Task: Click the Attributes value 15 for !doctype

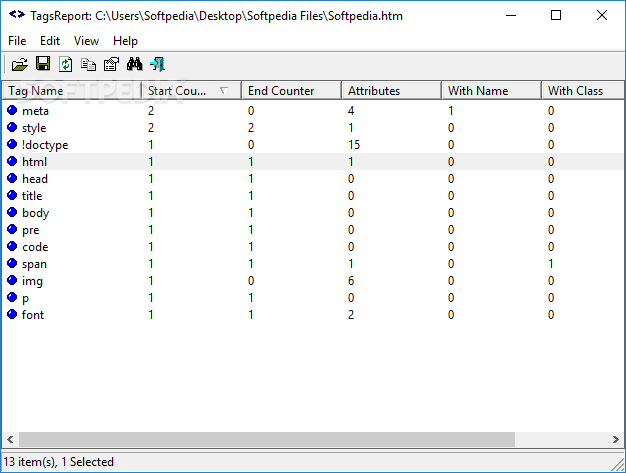Action: click(354, 144)
